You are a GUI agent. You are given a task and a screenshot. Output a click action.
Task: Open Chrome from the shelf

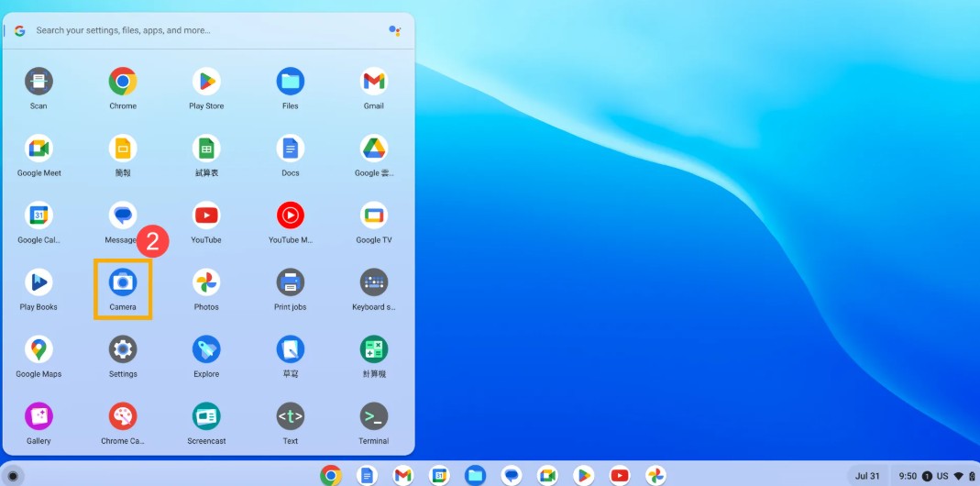pyautogui.click(x=331, y=476)
